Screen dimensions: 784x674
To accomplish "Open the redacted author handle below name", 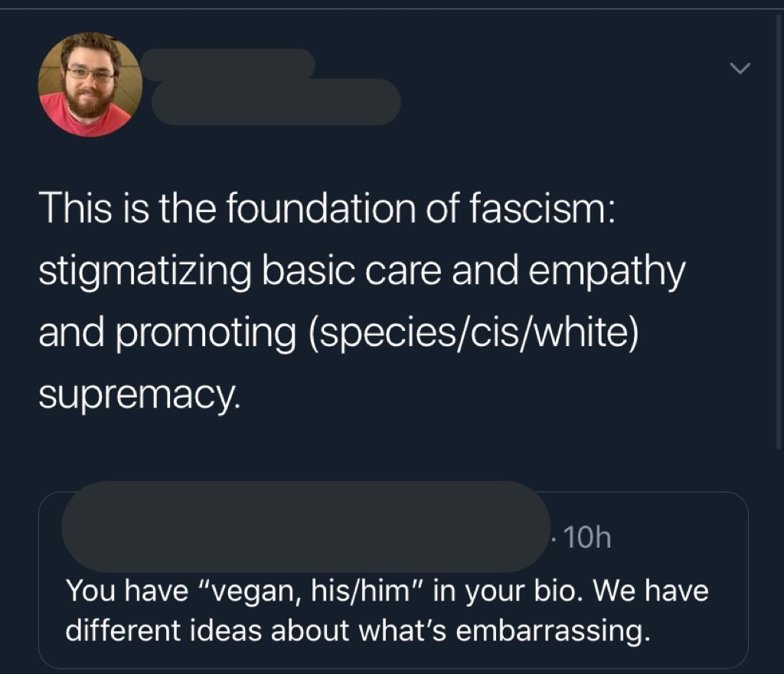I will (276, 102).
